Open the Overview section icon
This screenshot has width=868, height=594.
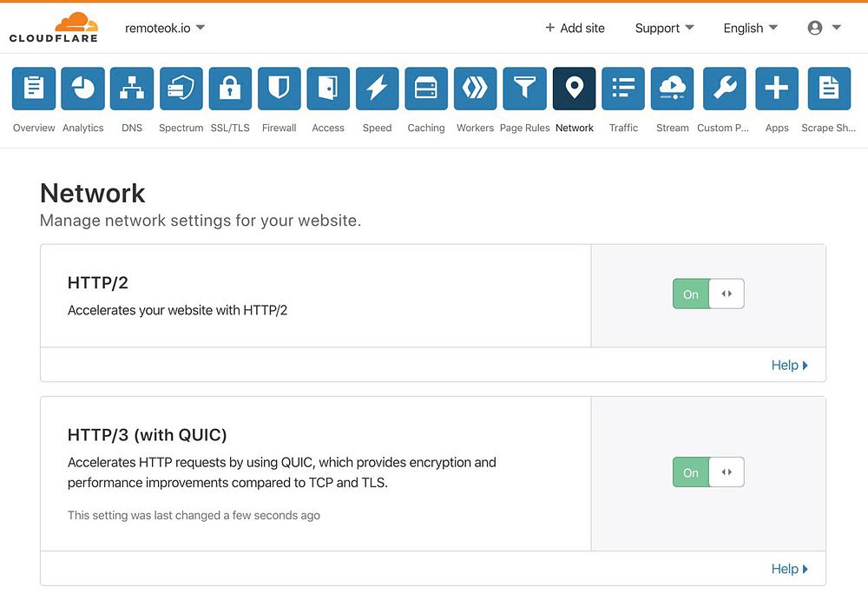pos(34,89)
